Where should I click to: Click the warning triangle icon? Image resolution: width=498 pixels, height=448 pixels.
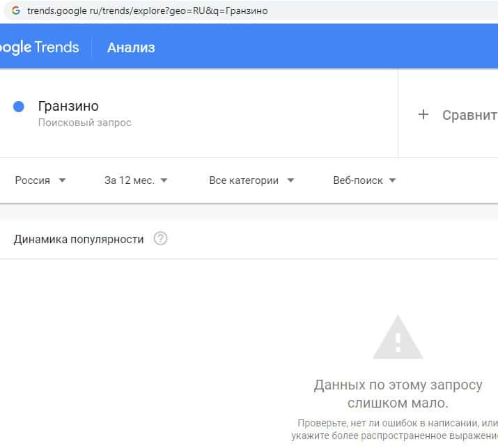click(x=398, y=338)
